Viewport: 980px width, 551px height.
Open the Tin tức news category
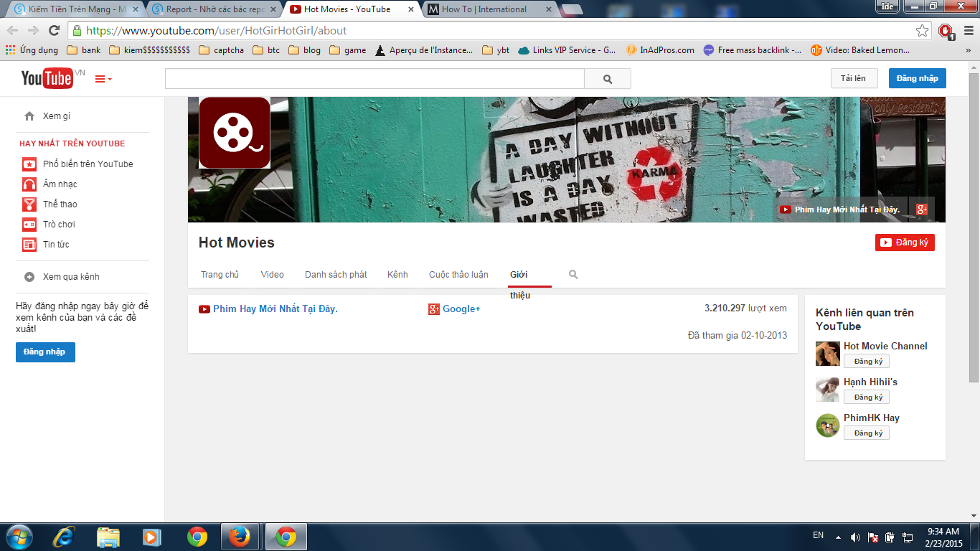coord(46,245)
